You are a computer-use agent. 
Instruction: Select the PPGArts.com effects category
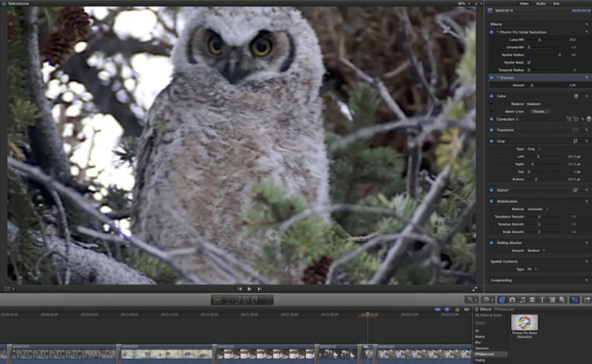tap(490, 354)
